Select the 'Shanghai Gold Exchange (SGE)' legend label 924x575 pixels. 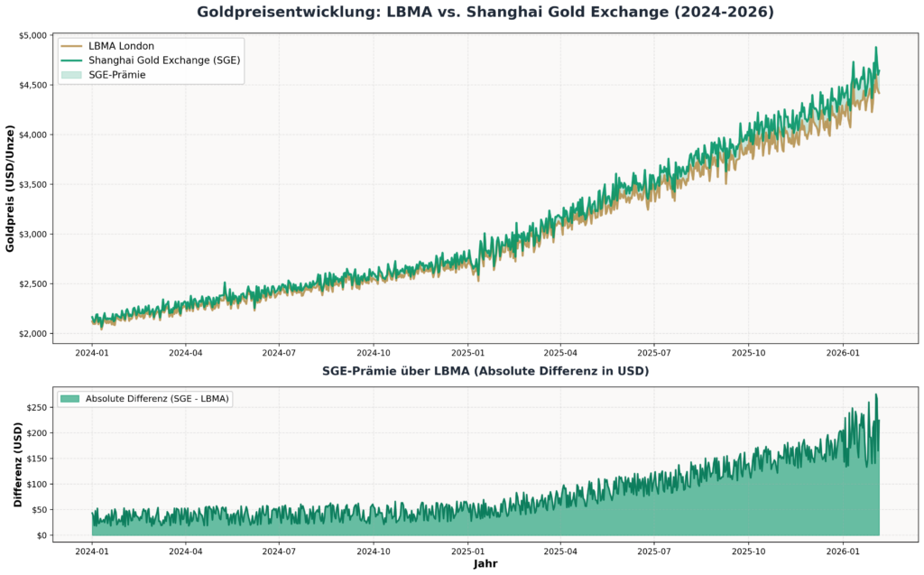[x=164, y=60]
